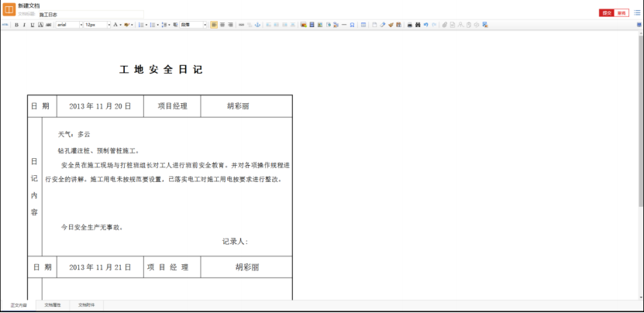The image size is (644, 313).
Task: Click the orange book app logo
Action: point(9,9)
